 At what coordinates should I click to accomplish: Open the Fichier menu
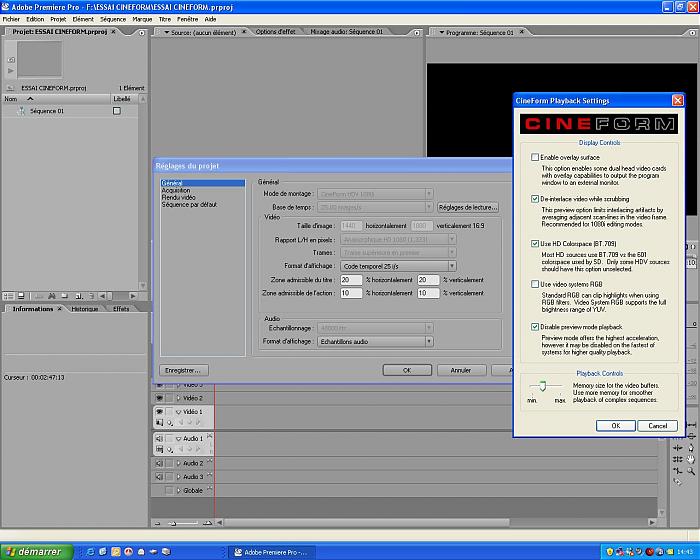coord(11,19)
